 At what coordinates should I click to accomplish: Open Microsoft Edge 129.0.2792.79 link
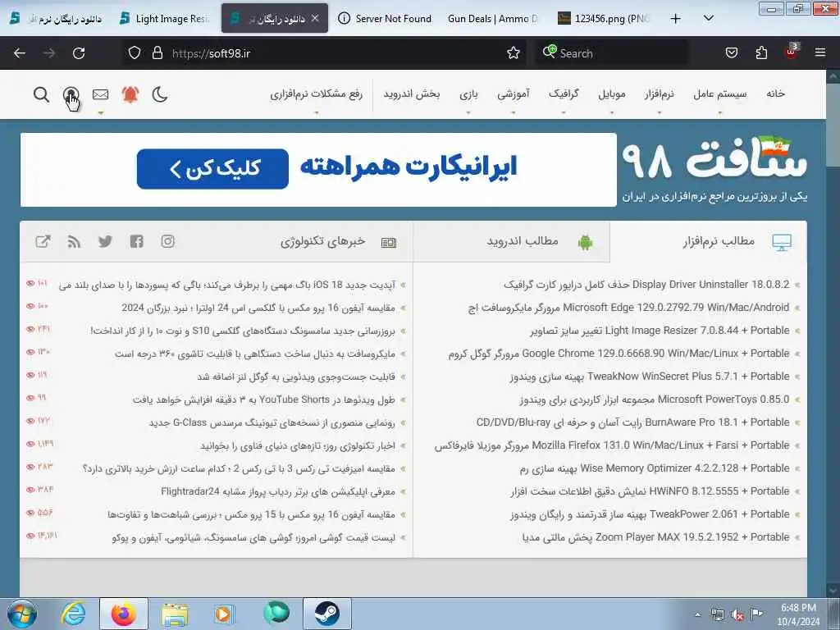point(629,308)
